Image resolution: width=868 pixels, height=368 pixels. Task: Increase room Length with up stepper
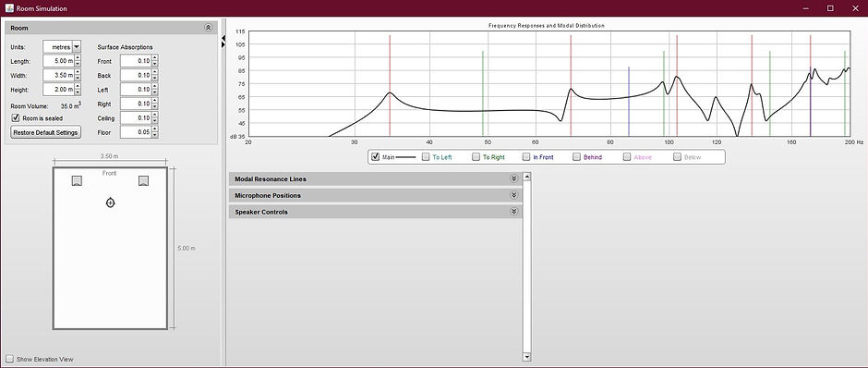pos(77,58)
